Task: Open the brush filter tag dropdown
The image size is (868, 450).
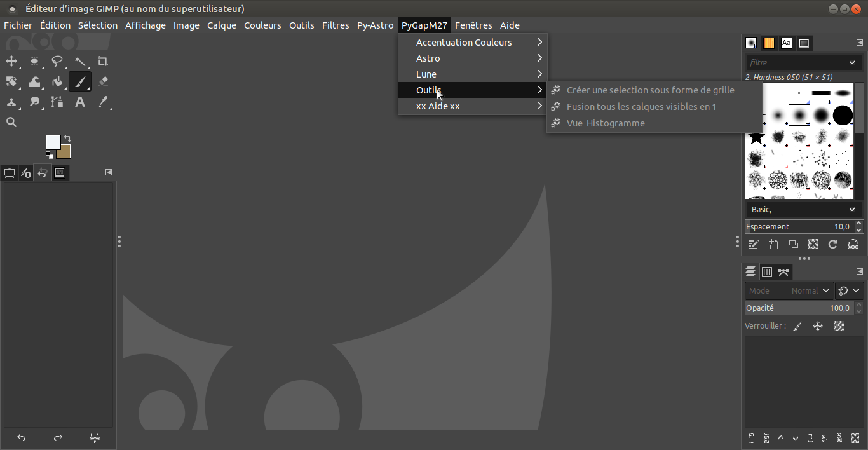Action: tap(852, 62)
